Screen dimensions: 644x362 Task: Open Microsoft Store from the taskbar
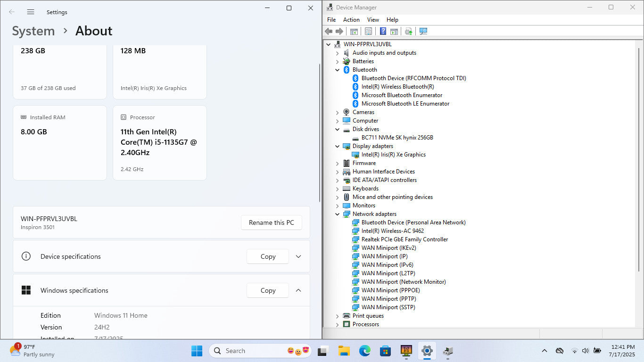coord(385,351)
